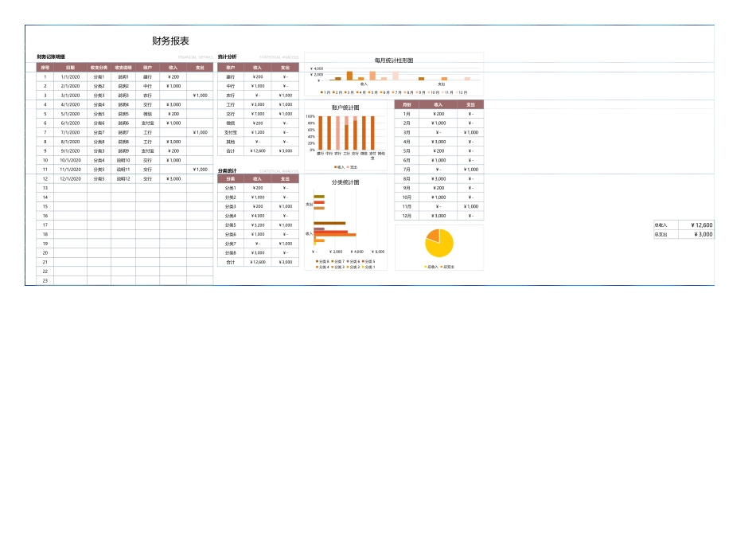Select the 1月 legend marker under the monthly column chart
This screenshot has width=756, height=535.
click(x=321, y=92)
